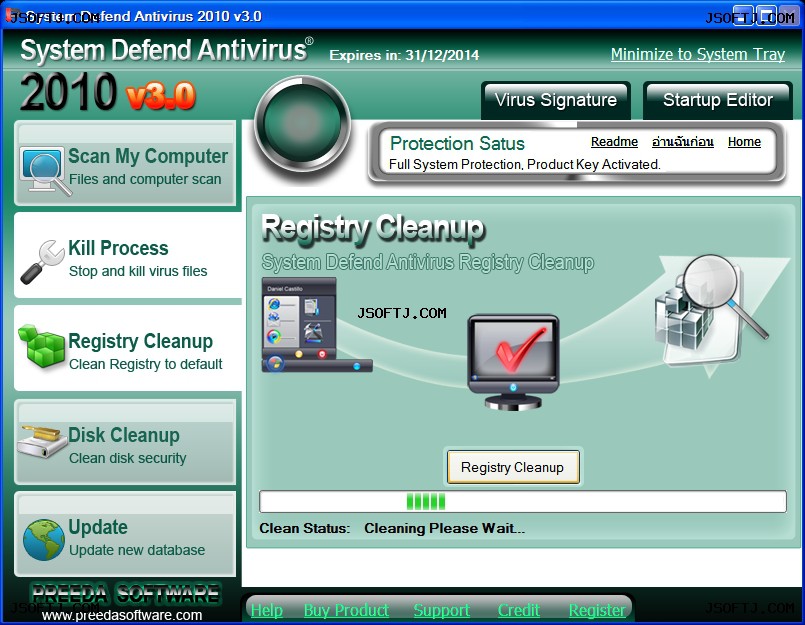Click www.preedasoftware.com website text
Image resolution: width=805 pixels, height=625 pixels.
click(122, 615)
